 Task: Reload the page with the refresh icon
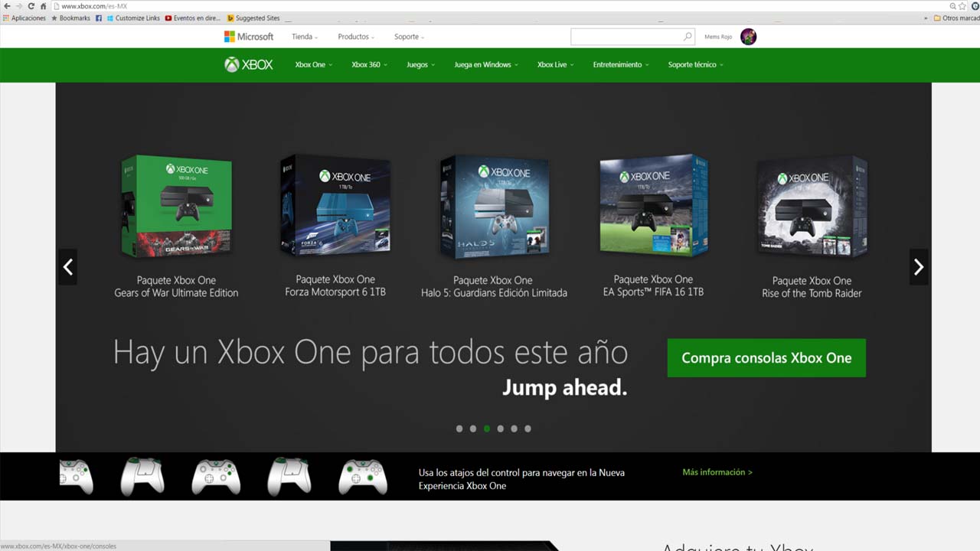click(x=31, y=6)
